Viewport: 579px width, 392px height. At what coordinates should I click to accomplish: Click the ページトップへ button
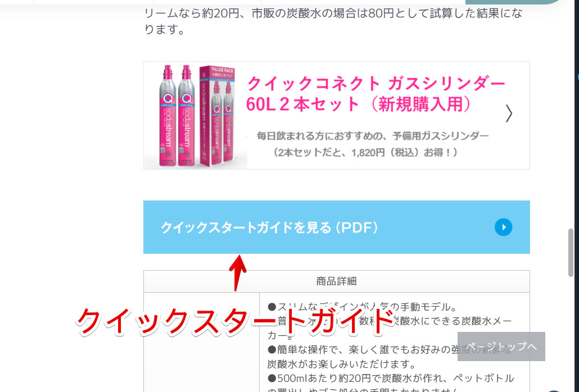[x=501, y=347]
